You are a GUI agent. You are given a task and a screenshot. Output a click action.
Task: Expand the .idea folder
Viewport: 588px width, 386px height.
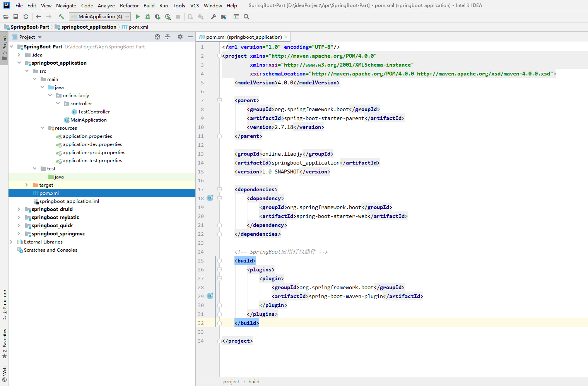(19, 55)
